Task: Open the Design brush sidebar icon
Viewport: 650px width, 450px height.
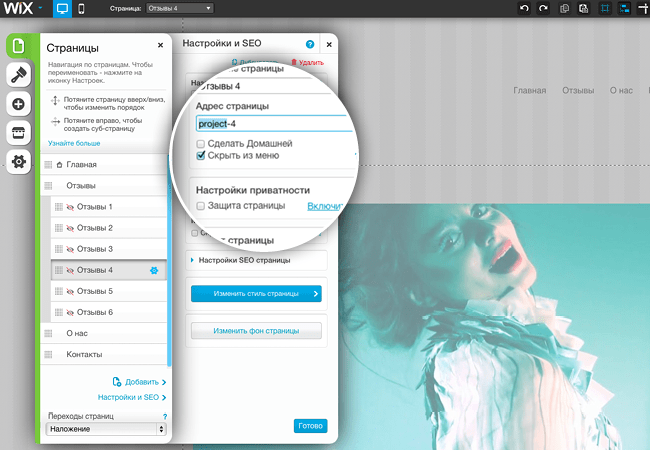Action: 19,75
